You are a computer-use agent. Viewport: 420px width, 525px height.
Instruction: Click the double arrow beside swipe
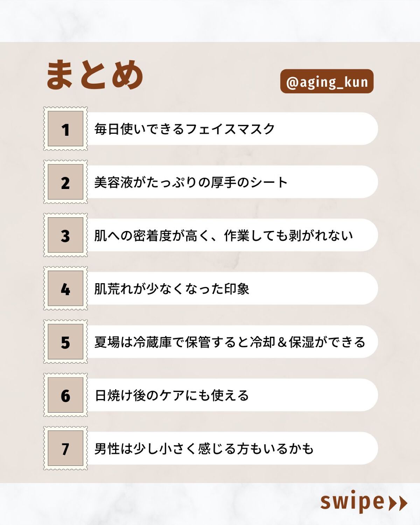point(398,503)
